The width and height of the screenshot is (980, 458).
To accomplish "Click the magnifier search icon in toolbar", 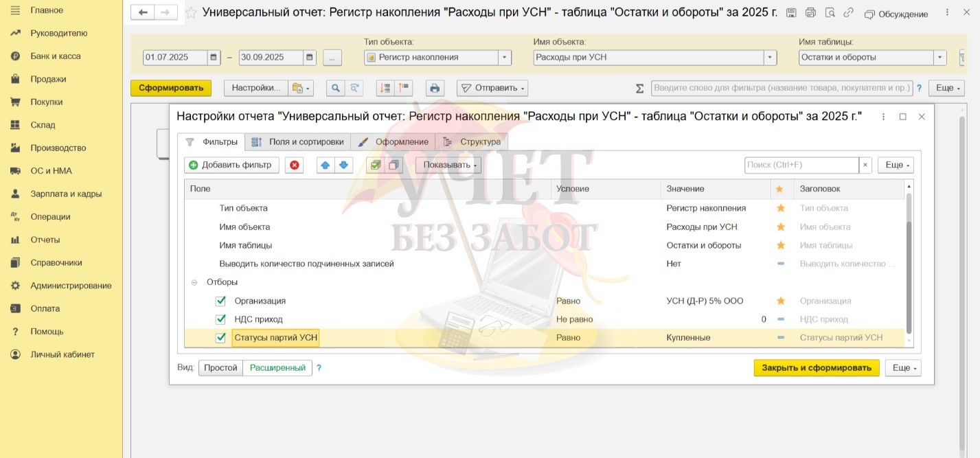I will 335,88.
